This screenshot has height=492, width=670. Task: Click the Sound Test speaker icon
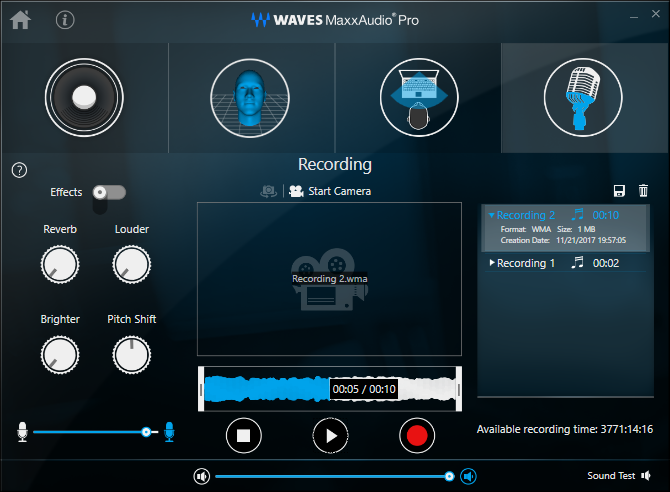646,476
